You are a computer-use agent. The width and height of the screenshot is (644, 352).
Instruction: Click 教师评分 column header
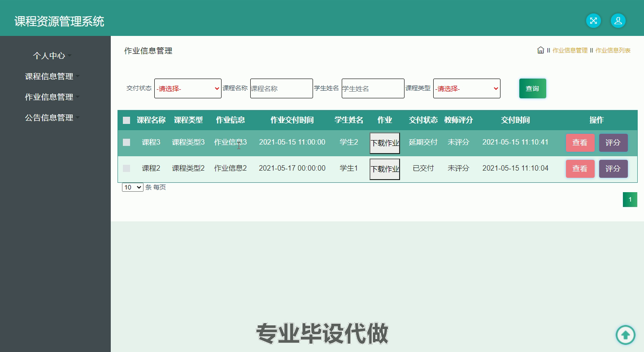459,120
